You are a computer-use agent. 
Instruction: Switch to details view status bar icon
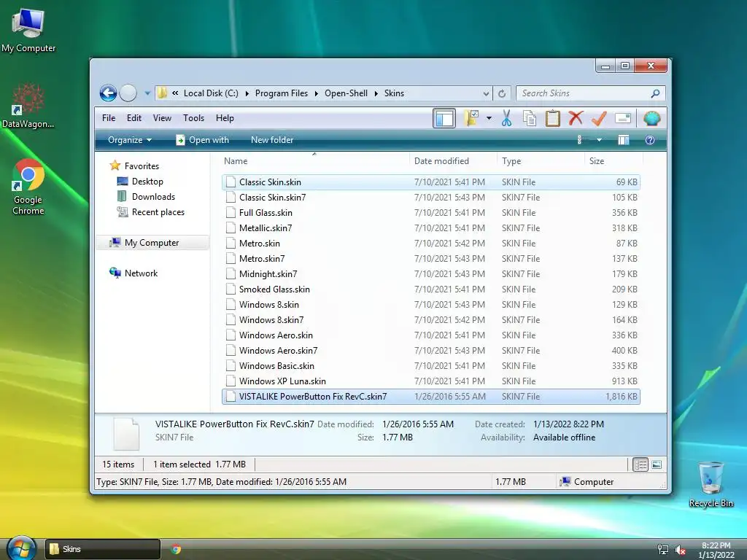640,464
